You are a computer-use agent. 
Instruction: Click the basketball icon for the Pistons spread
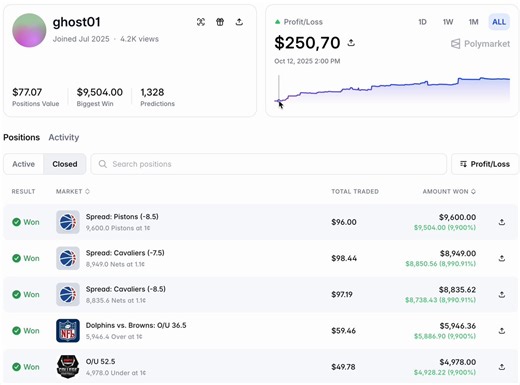(68, 222)
